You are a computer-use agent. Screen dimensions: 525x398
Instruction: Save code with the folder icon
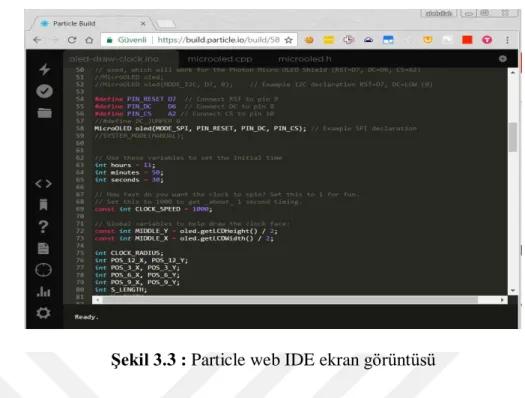point(45,113)
